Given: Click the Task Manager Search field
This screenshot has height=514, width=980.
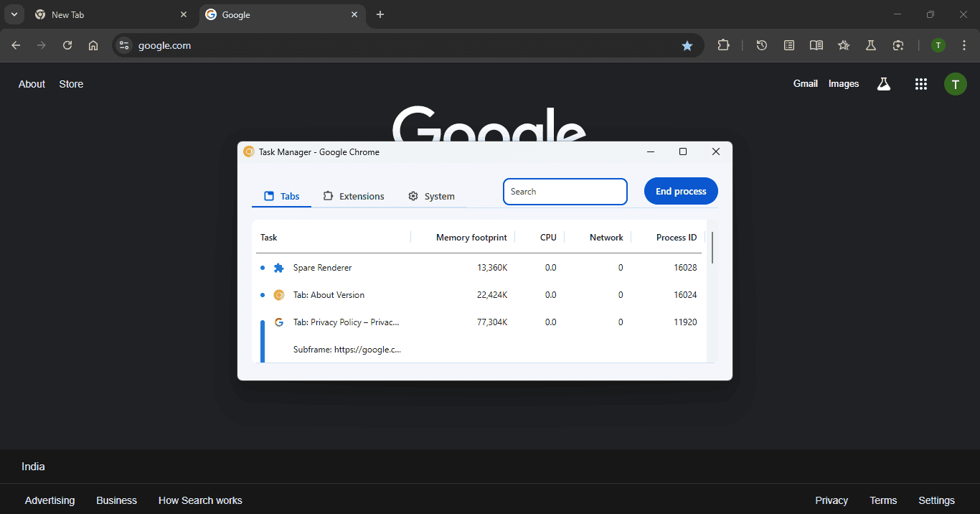Looking at the screenshot, I should point(565,192).
